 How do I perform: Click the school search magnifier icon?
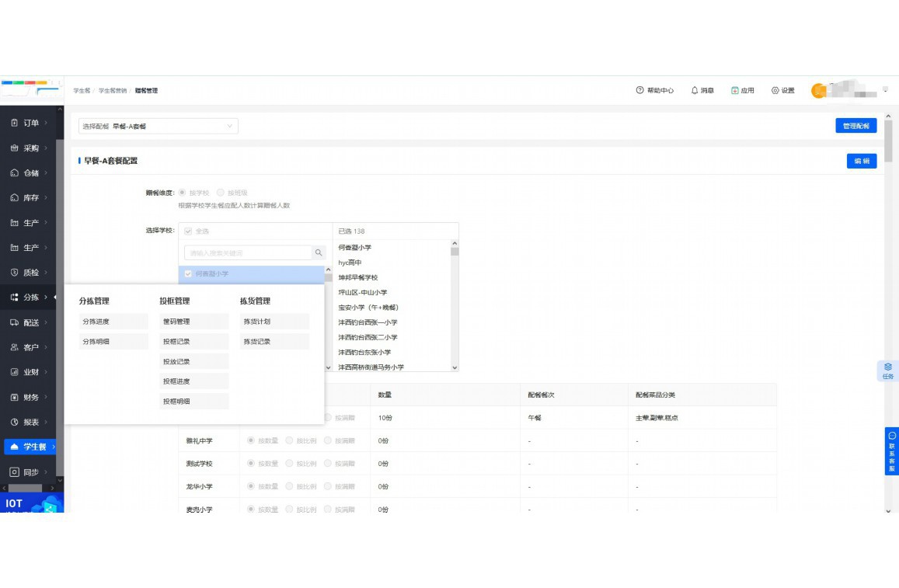[319, 253]
